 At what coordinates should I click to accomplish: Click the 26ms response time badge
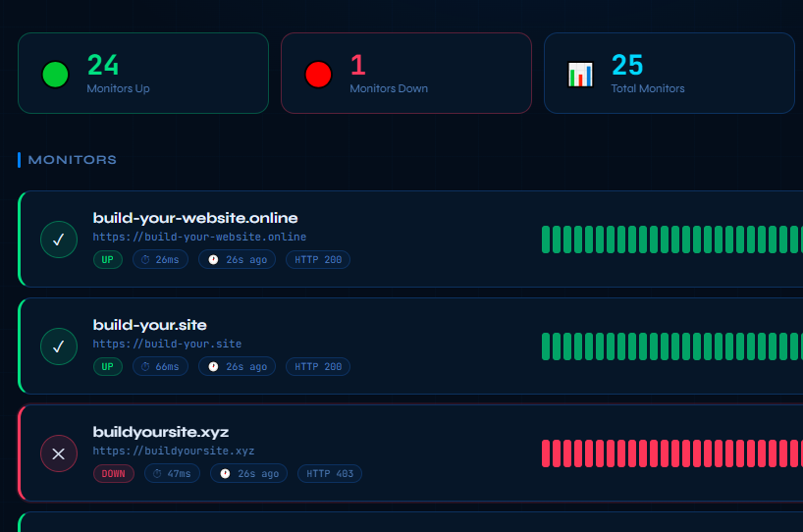click(160, 259)
